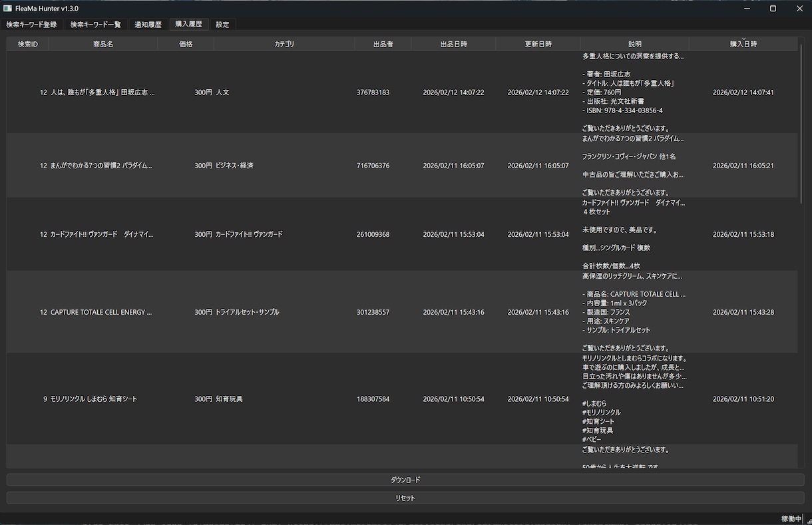Sort by 更新日時 column header
The image size is (812, 525).
click(x=538, y=44)
